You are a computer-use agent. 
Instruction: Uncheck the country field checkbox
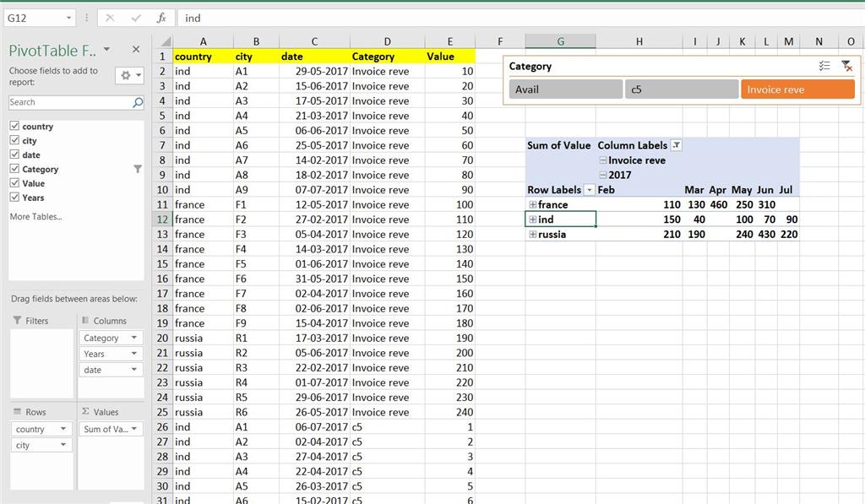pyautogui.click(x=15, y=126)
